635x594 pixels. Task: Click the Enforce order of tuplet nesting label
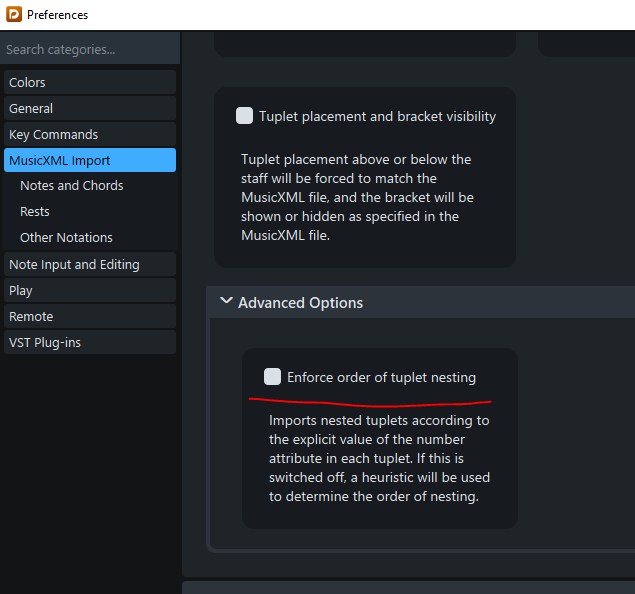click(381, 377)
